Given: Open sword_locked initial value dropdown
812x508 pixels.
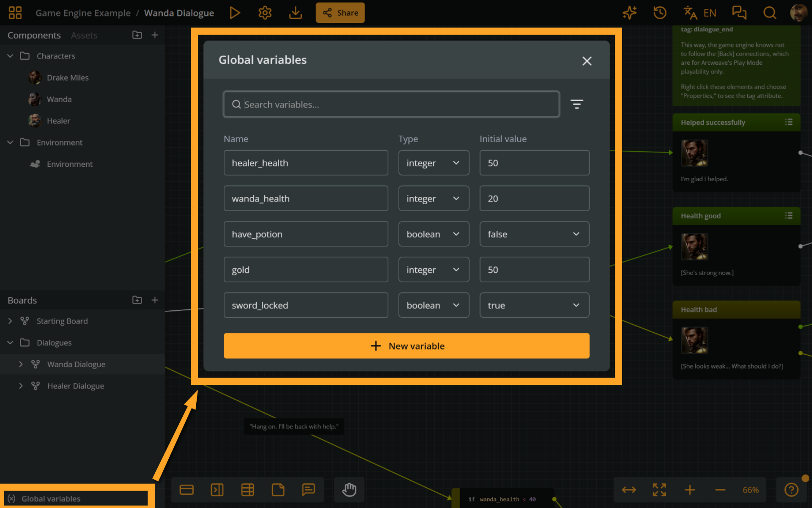Looking at the screenshot, I should click(534, 305).
